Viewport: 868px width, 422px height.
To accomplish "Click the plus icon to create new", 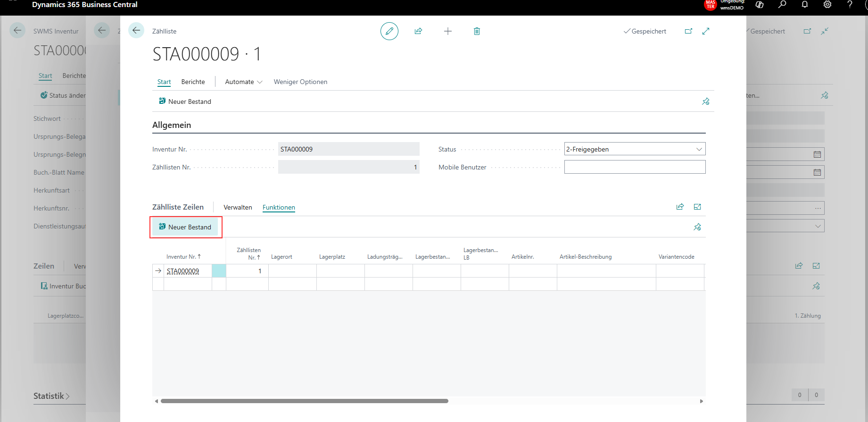I will 448,31.
